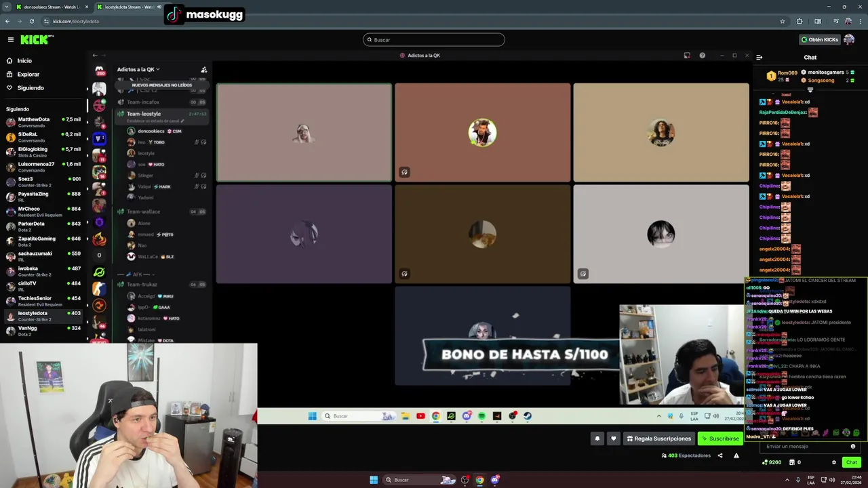The image size is (868, 488).
Task: Open TechiesSenior channel in sidebar
Action: [x=43, y=301]
